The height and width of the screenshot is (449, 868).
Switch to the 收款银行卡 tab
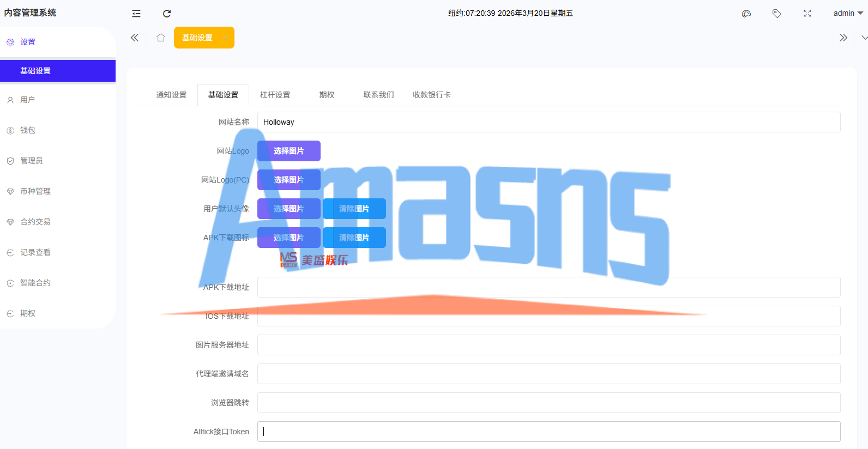coord(431,95)
